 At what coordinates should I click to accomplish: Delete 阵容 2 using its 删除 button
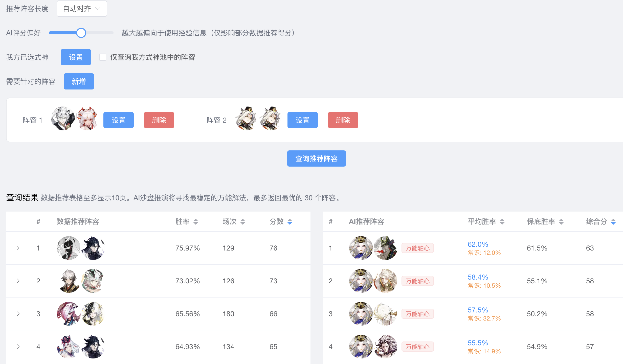click(343, 120)
